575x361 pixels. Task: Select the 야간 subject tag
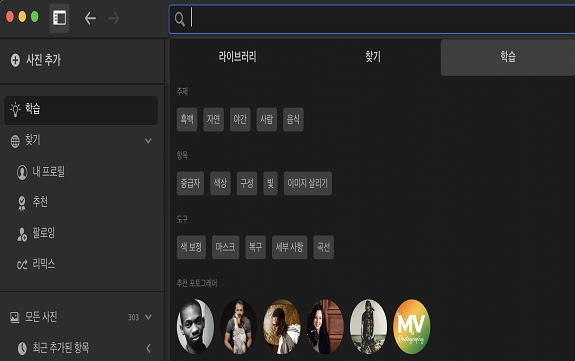click(240, 120)
